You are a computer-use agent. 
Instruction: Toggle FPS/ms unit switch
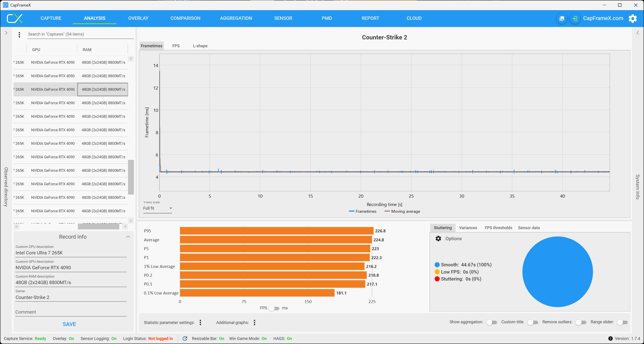(x=274, y=308)
